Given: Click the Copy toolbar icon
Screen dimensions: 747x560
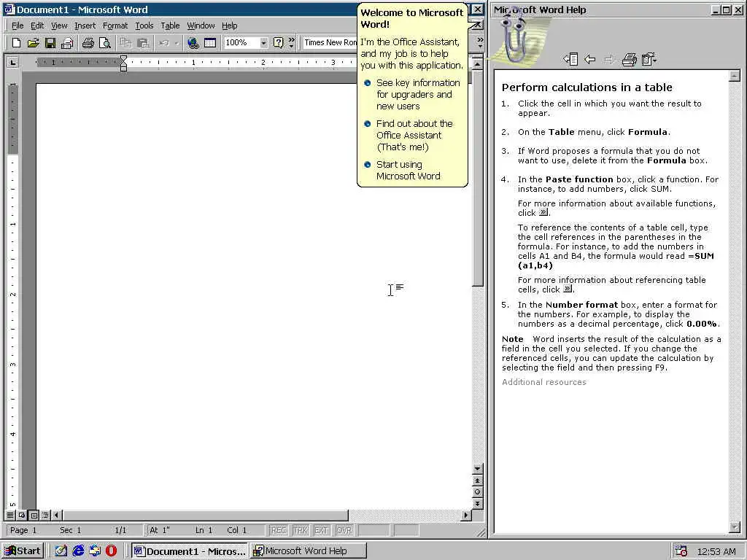Looking at the screenshot, I should [125, 43].
